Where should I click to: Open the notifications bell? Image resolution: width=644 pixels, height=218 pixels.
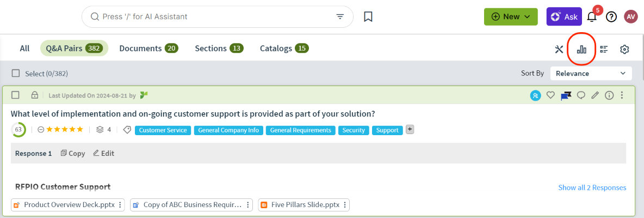click(x=592, y=17)
